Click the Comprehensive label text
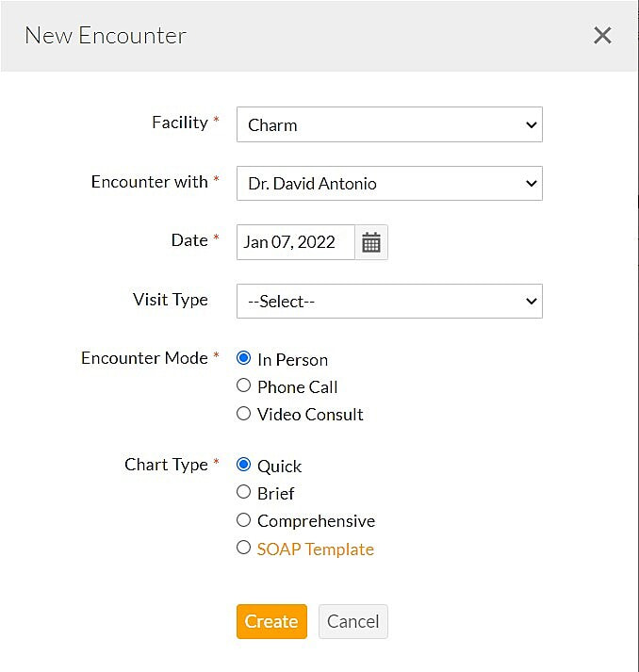This screenshot has width=639, height=672. 316,521
